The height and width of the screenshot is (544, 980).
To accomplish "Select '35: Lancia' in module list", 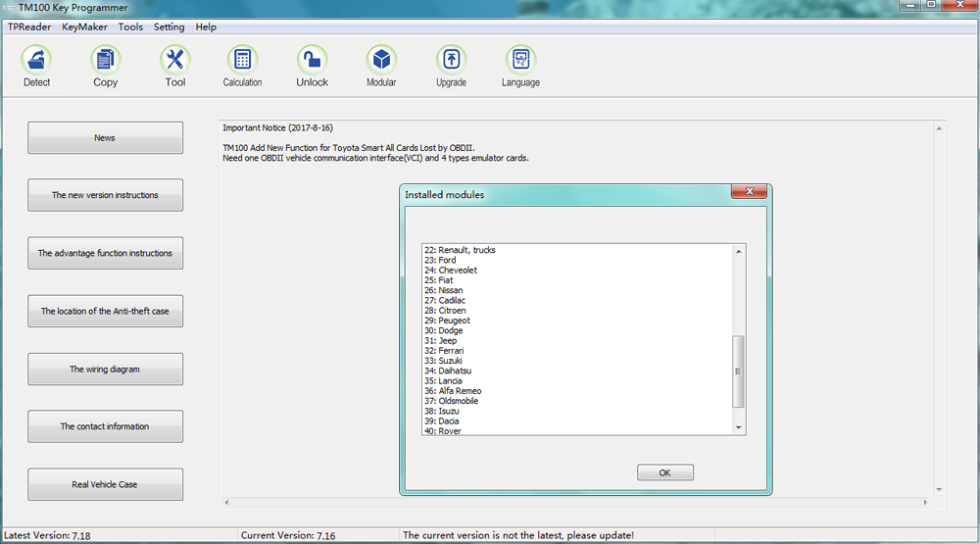I will click(443, 380).
